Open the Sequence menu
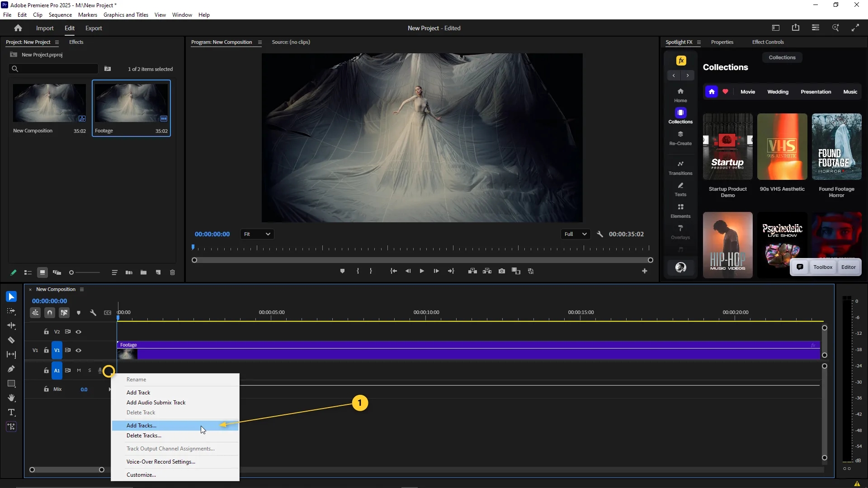The height and width of the screenshot is (488, 868). [60, 15]
